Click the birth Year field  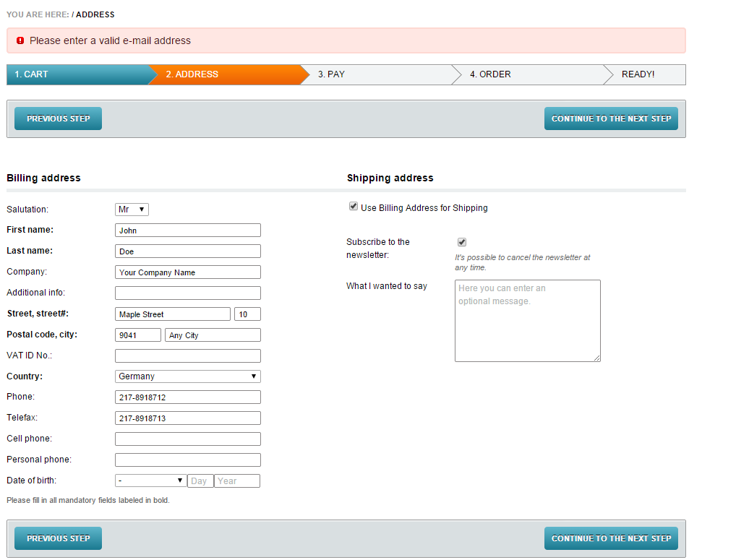pyautogui.click(x=237, y=481)
